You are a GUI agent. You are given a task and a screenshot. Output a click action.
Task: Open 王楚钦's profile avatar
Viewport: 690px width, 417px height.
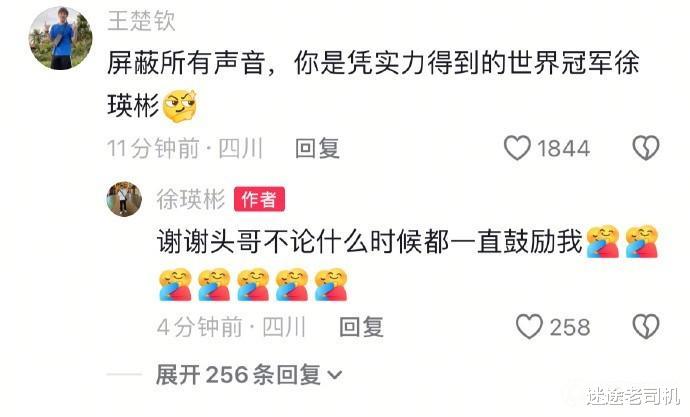point(61,38)
